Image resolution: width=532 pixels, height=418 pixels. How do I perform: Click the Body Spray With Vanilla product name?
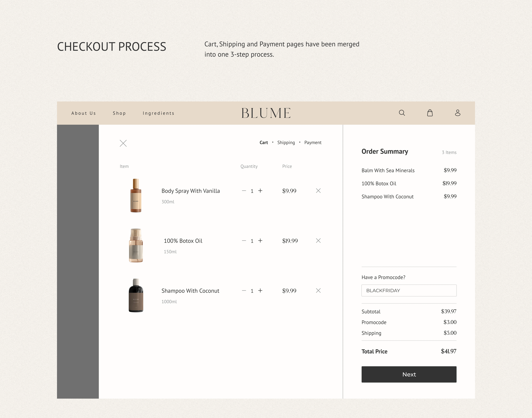[x=191, y=191]
